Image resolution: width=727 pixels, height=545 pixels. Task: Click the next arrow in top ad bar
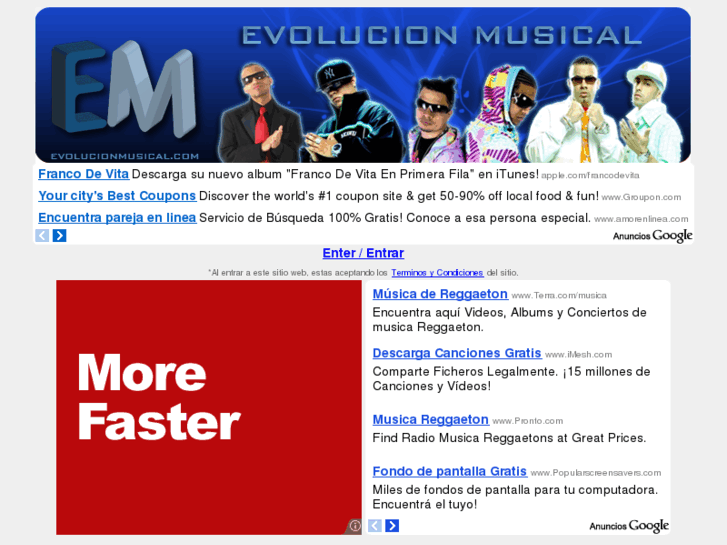(x=59, y=236)
